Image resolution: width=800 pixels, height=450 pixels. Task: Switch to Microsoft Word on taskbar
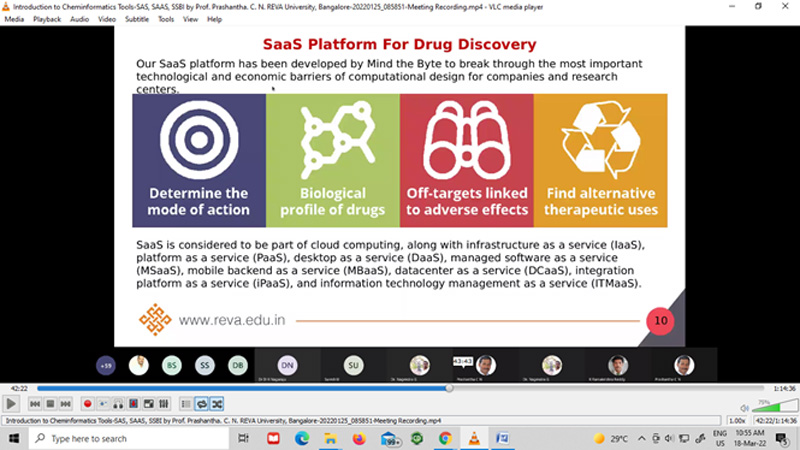(503, 439)
